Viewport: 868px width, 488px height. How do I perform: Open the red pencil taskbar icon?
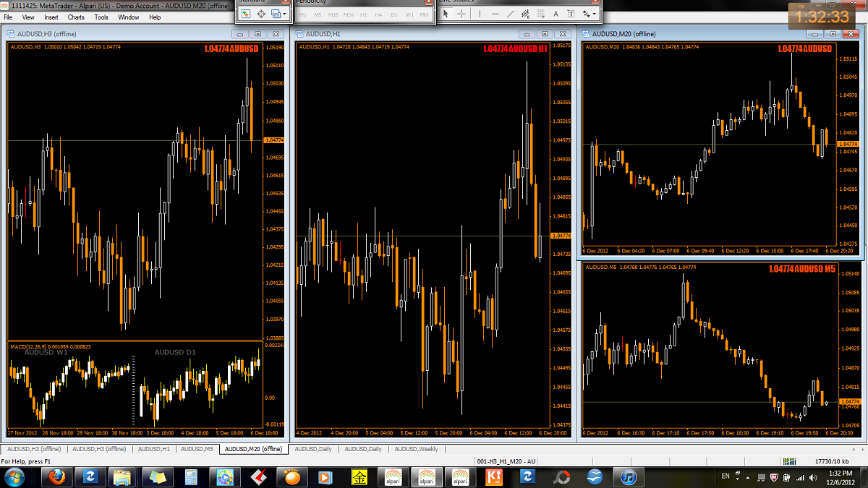pos(258,476)
